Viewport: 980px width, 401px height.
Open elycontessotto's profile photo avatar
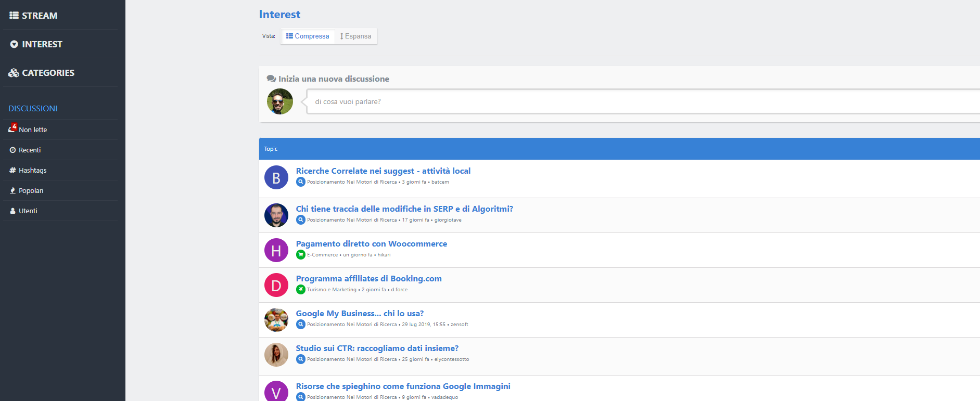pos(276,355)
